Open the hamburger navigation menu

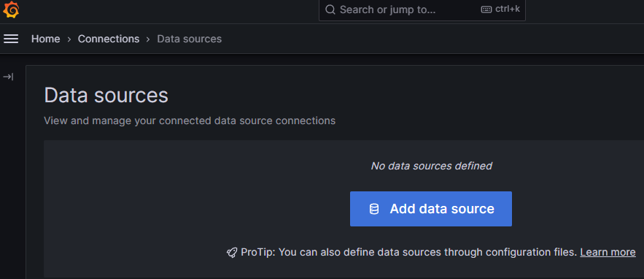11,39
